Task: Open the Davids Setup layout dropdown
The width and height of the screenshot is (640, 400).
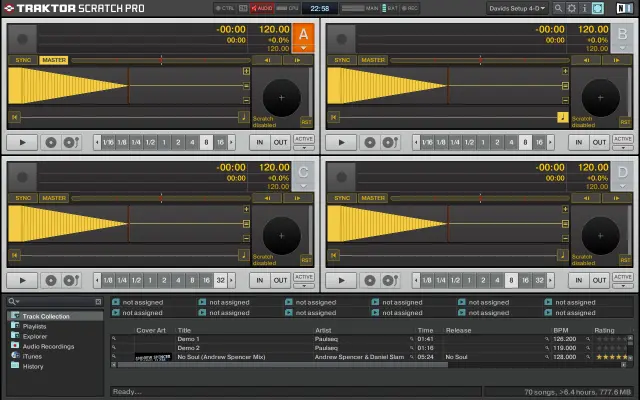Action: (516, 8)
